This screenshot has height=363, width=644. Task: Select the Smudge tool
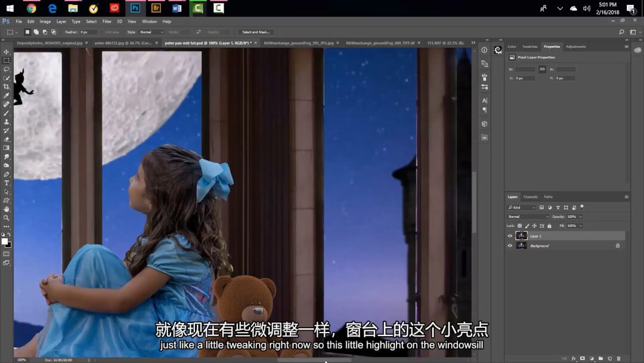(x=7, y=157)
